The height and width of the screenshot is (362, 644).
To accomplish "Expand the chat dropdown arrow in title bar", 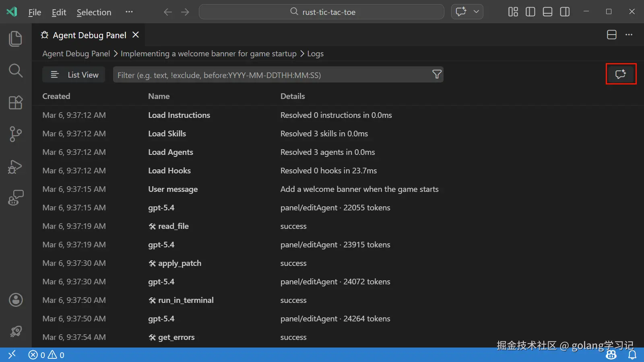I will point(476,12).
